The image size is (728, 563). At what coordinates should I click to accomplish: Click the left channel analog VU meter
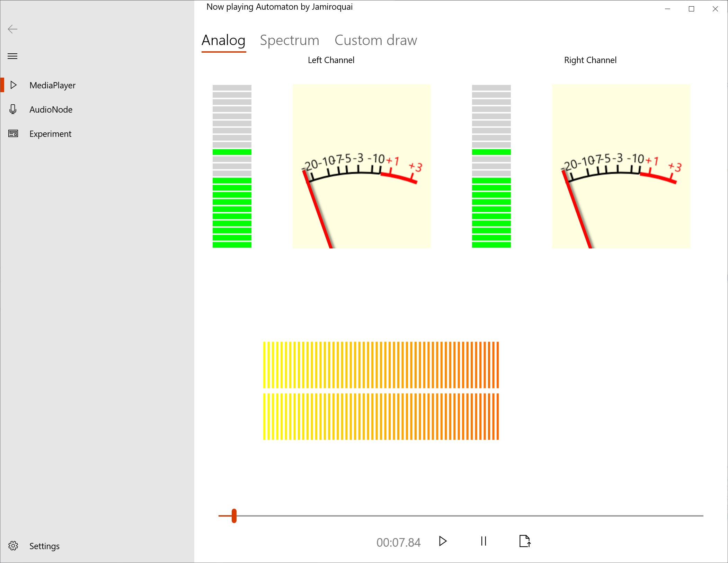[x=361, y=166]
